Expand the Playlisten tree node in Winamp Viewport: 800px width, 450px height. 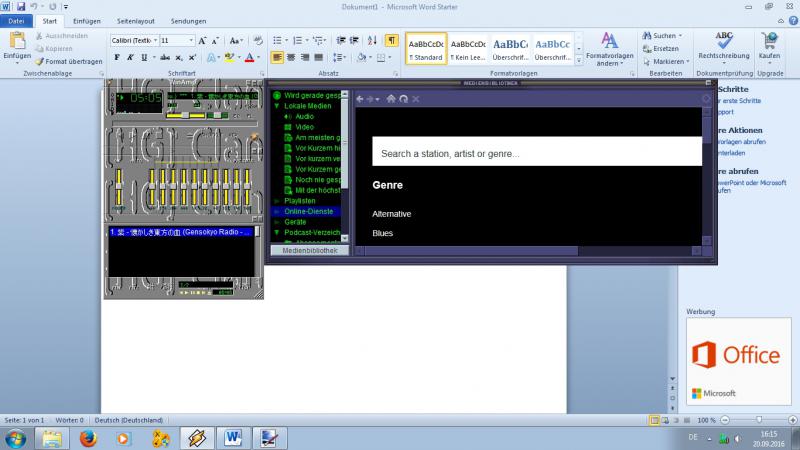coord(277,201)
